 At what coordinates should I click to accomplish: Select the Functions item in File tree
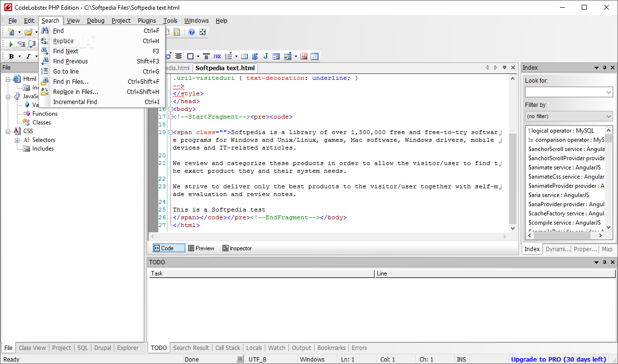point(45,114)
